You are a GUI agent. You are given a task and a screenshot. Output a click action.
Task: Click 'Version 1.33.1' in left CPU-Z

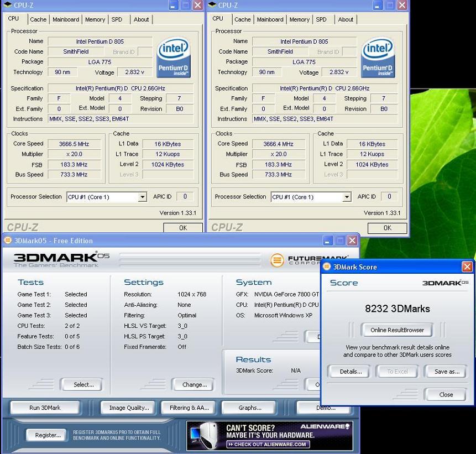tap(178, 213)
